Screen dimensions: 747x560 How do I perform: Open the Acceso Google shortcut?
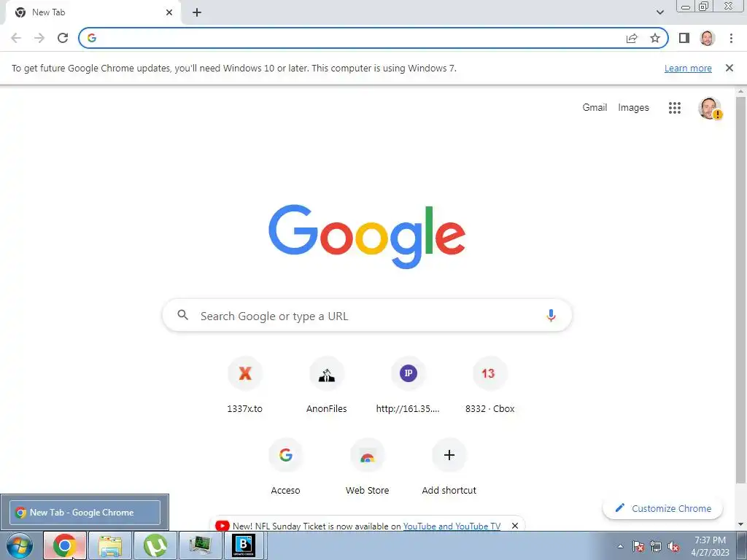pyautogui.click(x=285, y=466)
